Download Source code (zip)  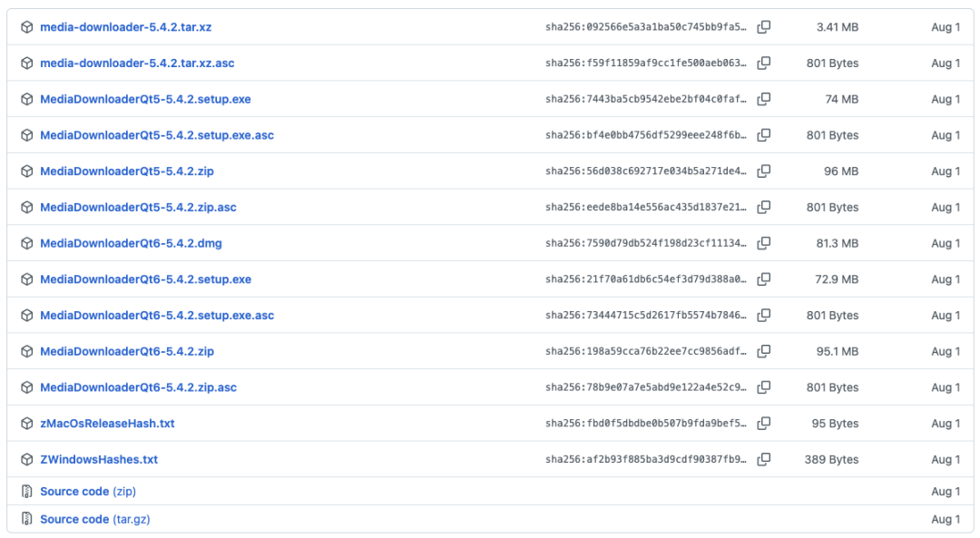pyautogui.click(x=88, y=491)
